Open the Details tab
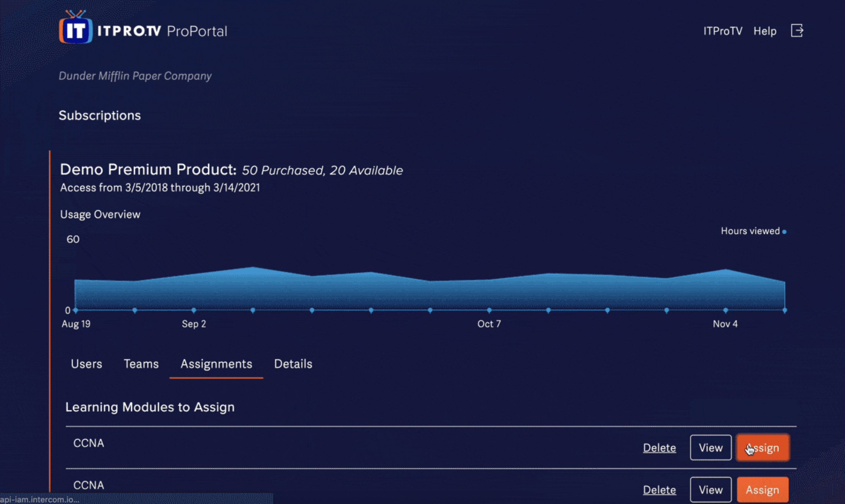This screenshot has width=845, height=504. point(293,364)
